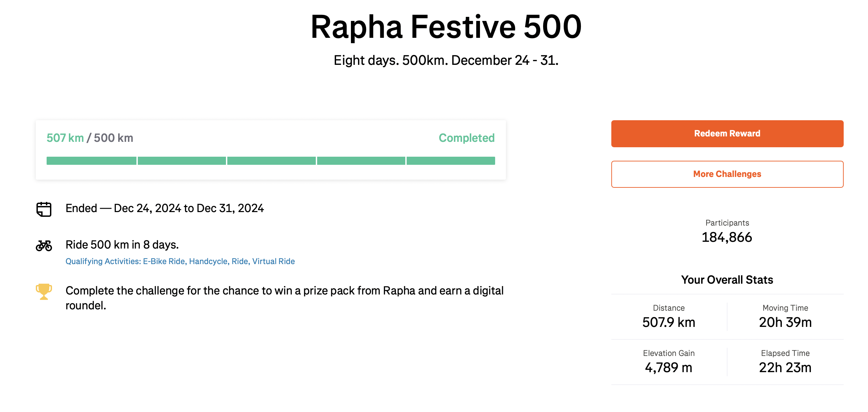
Task: Open More Challenges
Action: tap(727, 174)
